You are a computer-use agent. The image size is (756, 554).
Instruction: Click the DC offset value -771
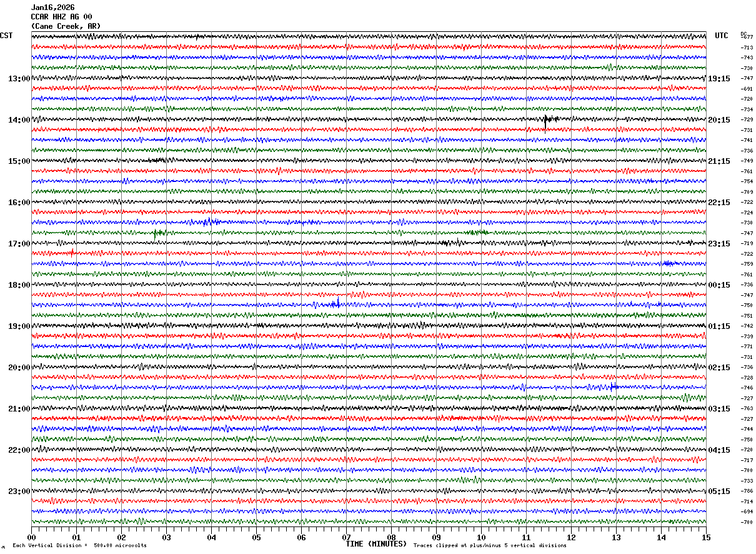click(x=747, y=346)
